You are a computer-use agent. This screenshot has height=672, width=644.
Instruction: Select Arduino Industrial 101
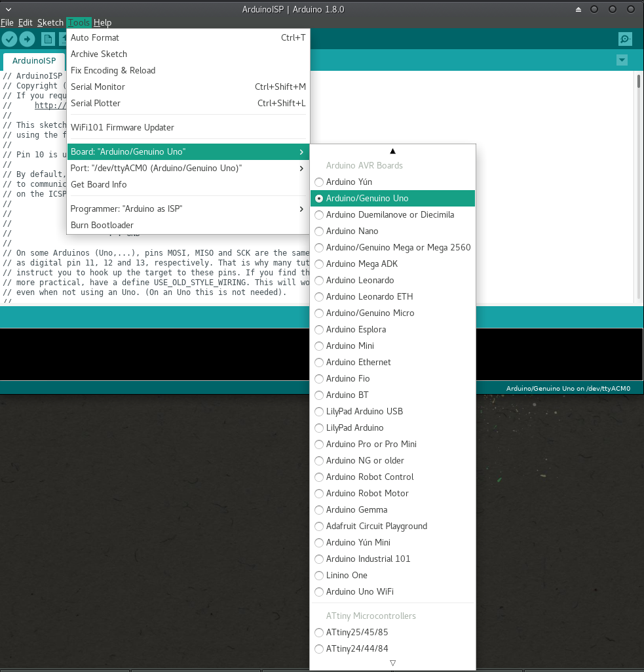[x=392, y=559]
